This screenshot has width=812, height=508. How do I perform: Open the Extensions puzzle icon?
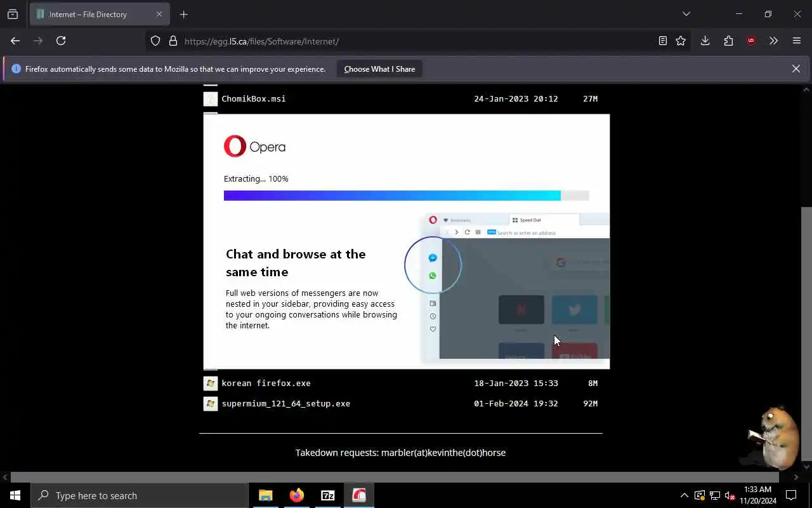point(728,41)
